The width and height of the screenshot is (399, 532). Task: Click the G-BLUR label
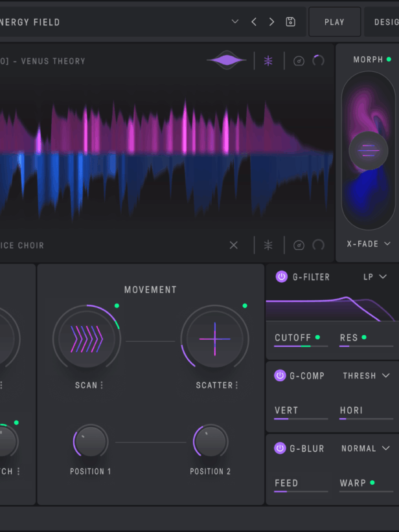pos(306,449)
